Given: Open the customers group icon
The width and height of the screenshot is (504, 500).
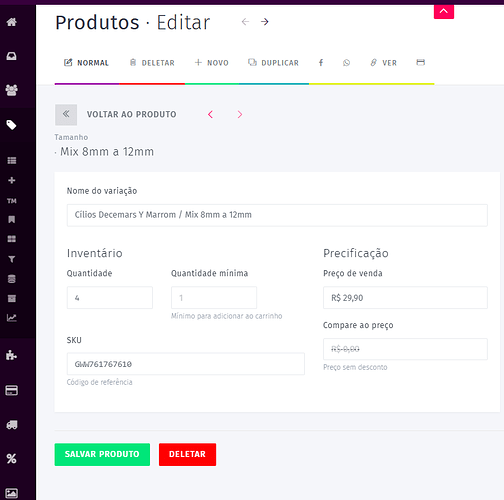Looking at the screenshot, I should tap(12, 90).
